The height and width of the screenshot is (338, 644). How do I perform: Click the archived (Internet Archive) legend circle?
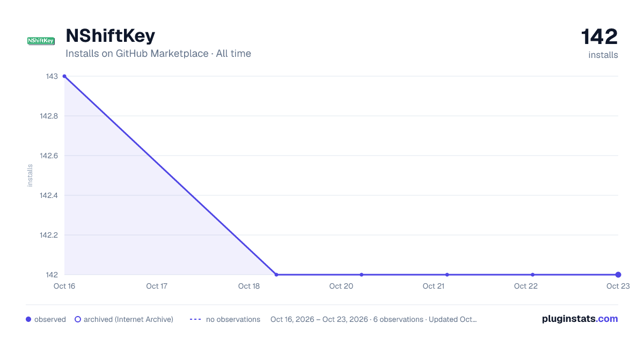pyautogui.click(x=78, y=319)
